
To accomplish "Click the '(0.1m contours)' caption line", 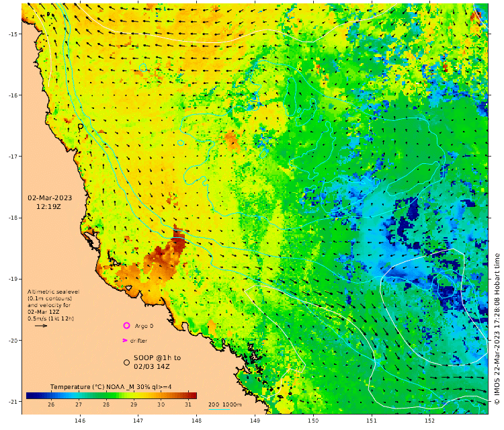I will 50,298.
